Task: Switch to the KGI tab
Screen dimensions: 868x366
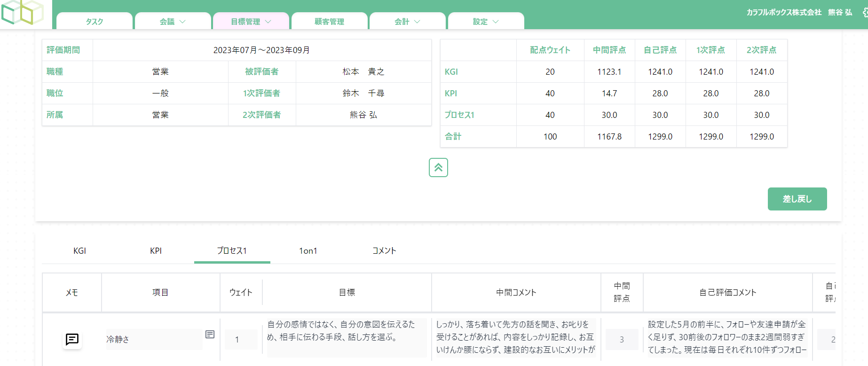Action: point(80,251)
